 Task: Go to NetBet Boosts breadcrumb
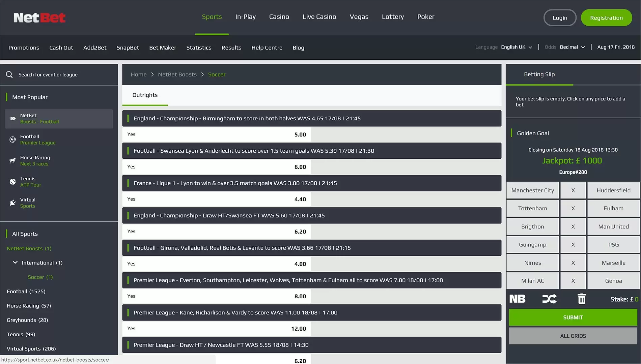pyautogui.click(x=177, y=74)
